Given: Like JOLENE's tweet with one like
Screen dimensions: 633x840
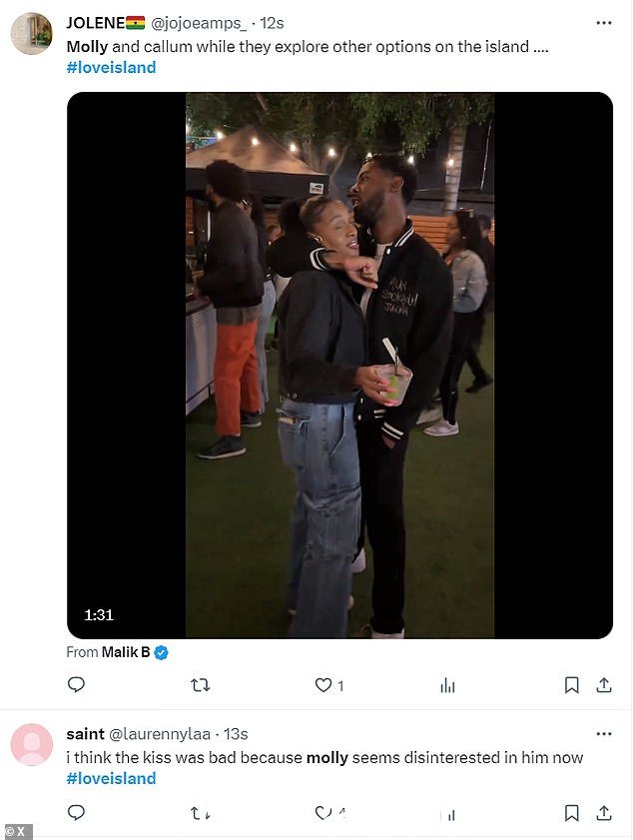Looking at the screenshot, I should coord(328,685).
